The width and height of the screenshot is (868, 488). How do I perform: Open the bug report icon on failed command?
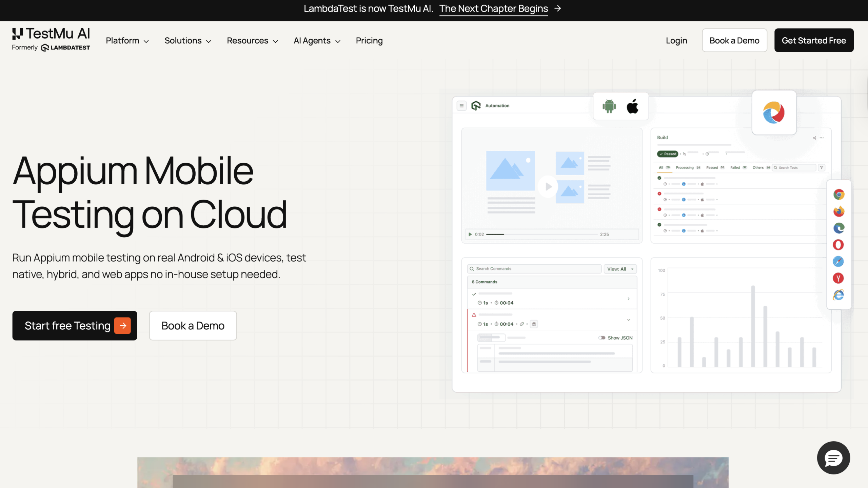click(534, 324)
